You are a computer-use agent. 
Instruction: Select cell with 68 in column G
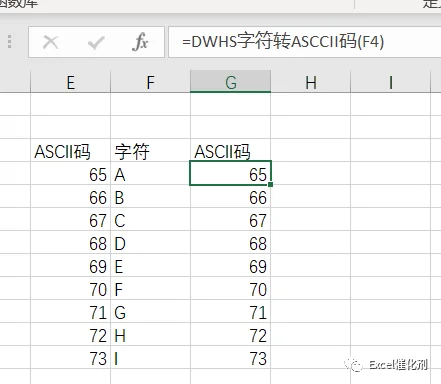click(x=230, y=242)
